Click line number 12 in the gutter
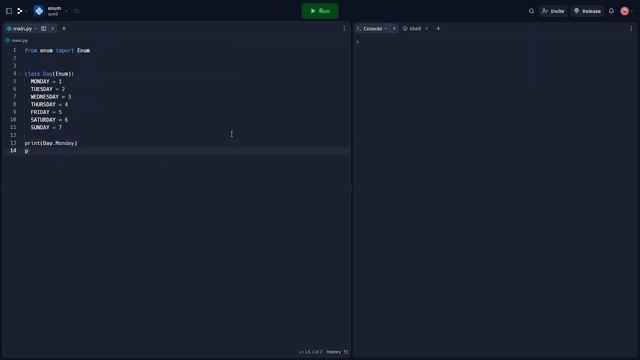The width and height of the screenshot is (640, 360). (x=13, y=135)
